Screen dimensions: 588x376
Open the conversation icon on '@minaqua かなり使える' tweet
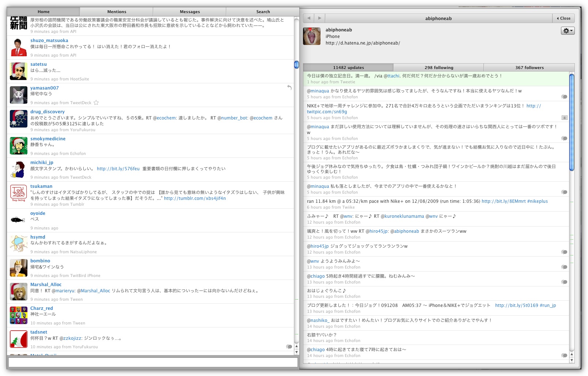click(564, 97)
